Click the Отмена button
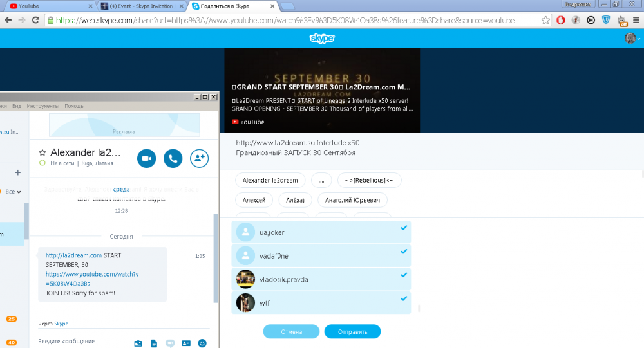Image resolution: width=644 pixels, height=348 pixels. [291, 332]
